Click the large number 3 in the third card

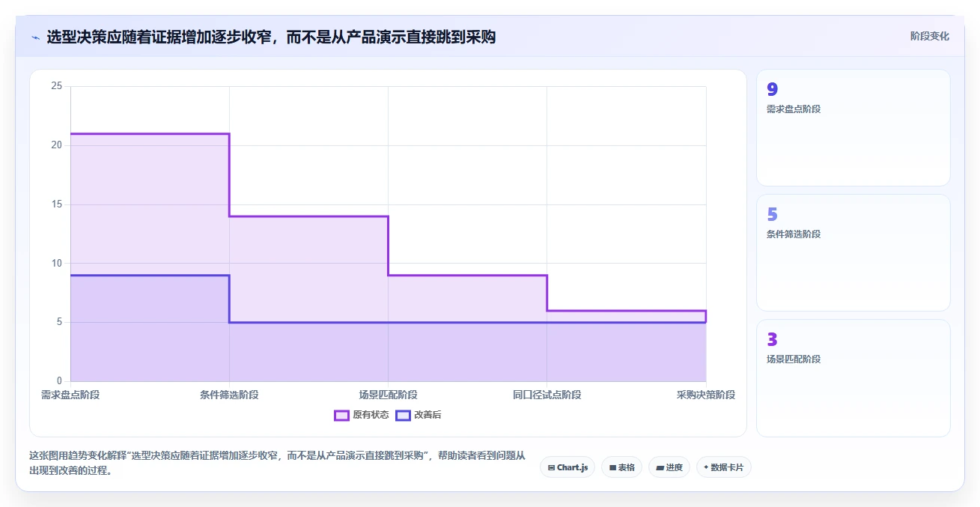773,340
